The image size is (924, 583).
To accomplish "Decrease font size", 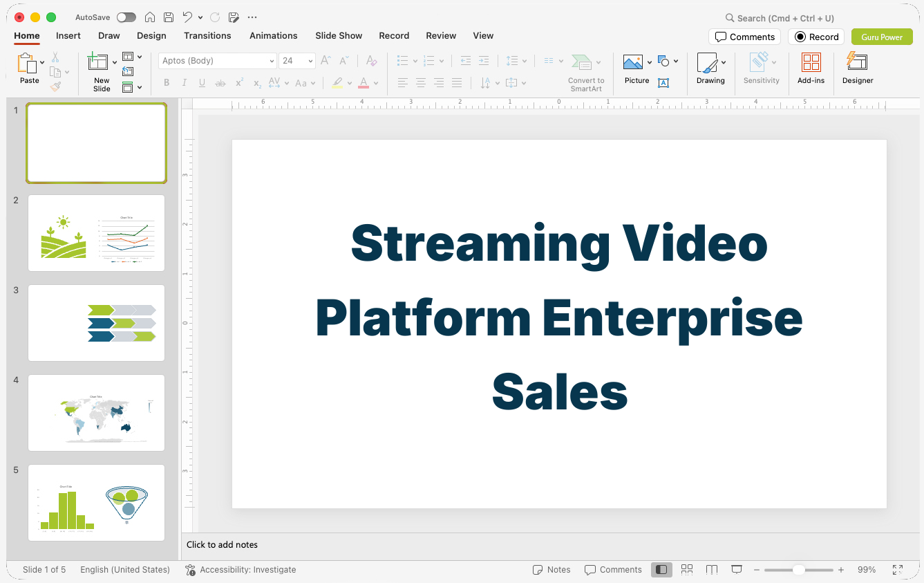I will (344, 61).
